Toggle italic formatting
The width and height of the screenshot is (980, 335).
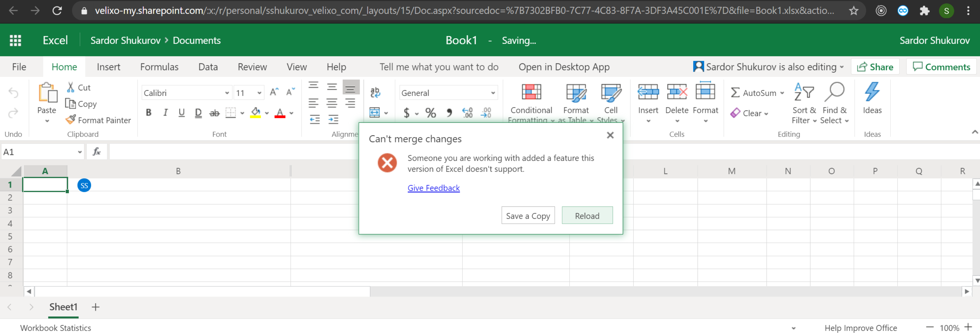(165, 113)
